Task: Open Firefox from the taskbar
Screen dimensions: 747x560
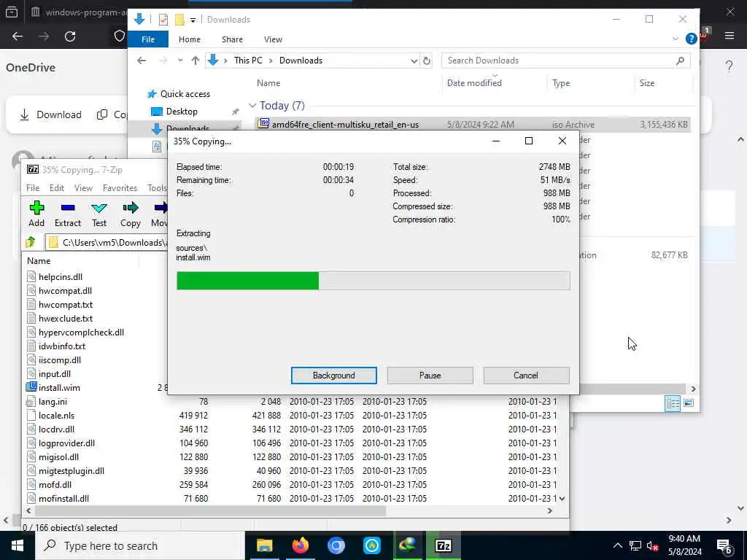Action: click(x=300, y=545)
